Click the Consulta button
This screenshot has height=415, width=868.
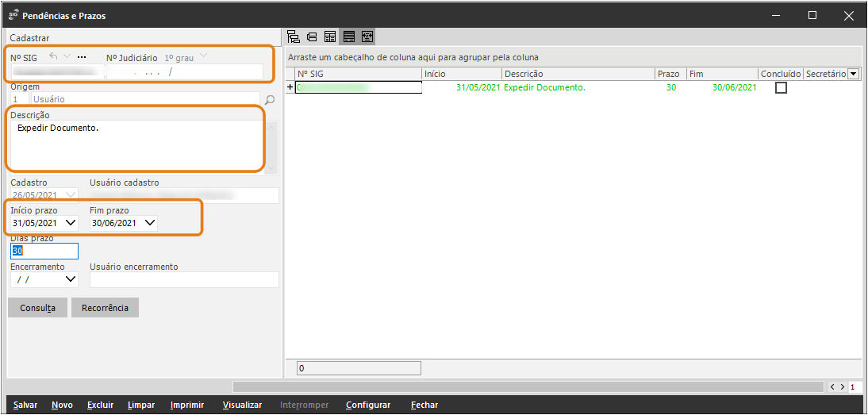pos(37,308)
